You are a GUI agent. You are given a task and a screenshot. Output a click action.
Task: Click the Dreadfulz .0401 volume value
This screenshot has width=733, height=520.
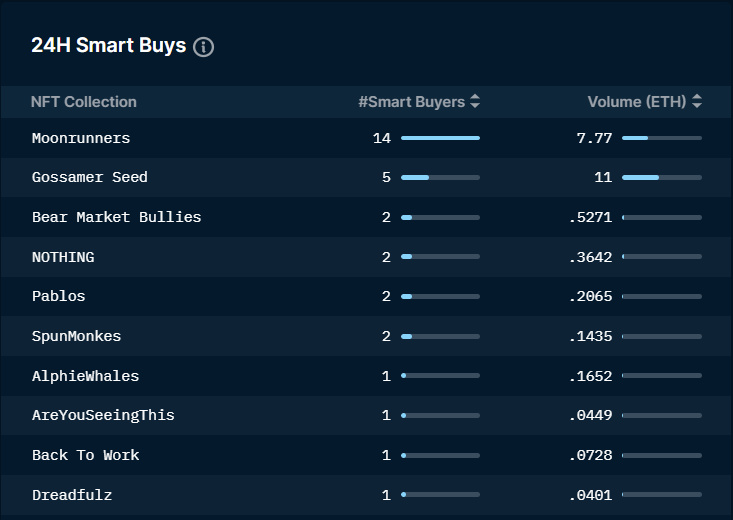click(590, 495)
